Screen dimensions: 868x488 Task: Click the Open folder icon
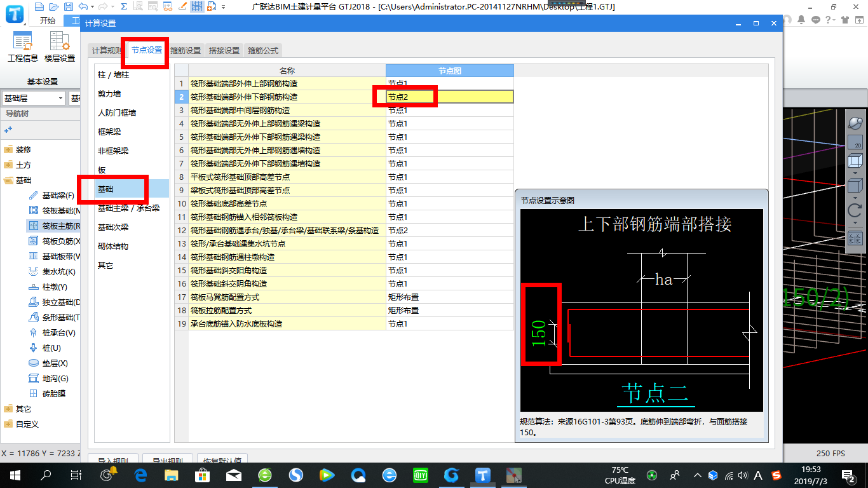point(53,6)
